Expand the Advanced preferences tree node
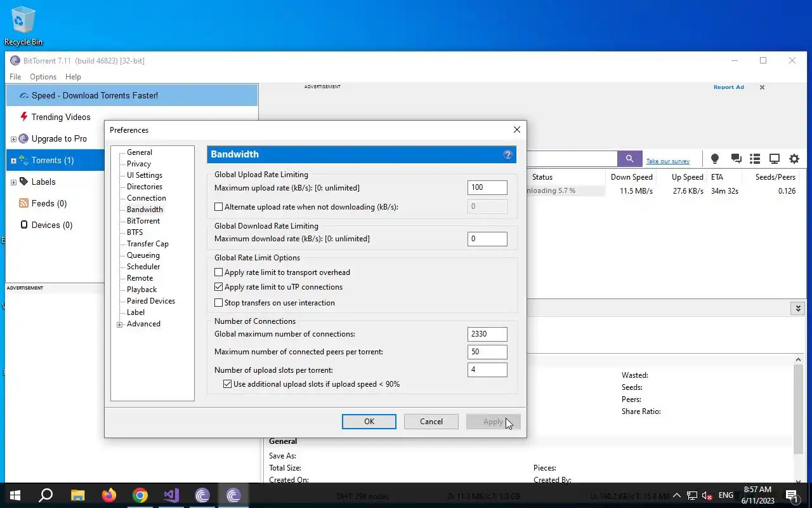This screenshot has width=812, height=508. (119, 324)
